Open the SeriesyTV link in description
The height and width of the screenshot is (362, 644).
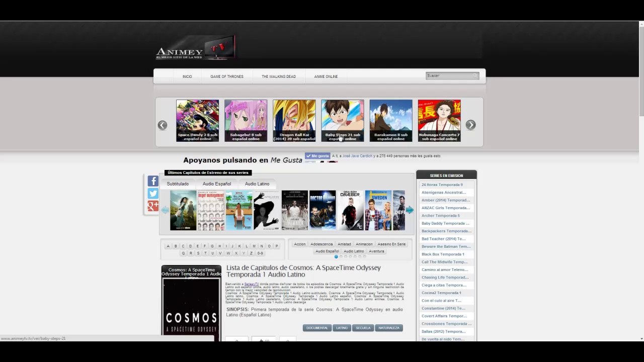tap(252, 285)
